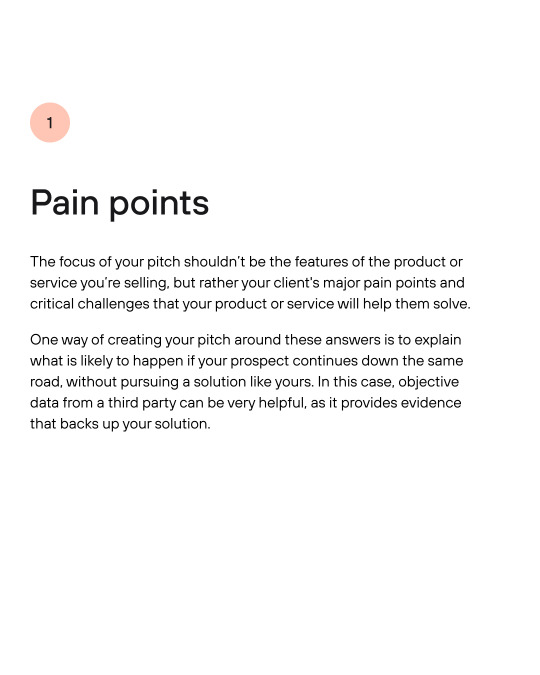The width and height of the screenshot is (540, 675).
Task: Click the word Pain in the heading
Action: click(x=65, y=201)
